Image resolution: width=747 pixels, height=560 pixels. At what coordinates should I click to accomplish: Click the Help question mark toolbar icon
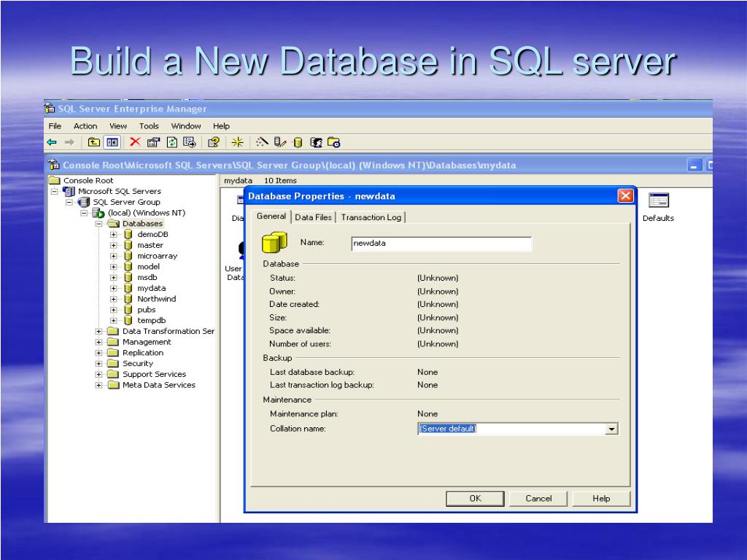[x=214, y=142]
